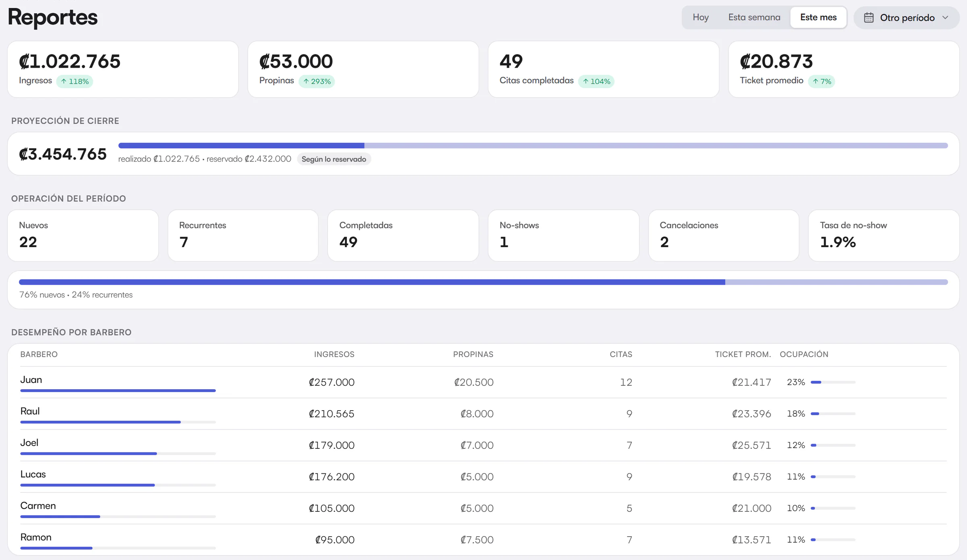Screen dimensions: 967x560
Task: Click the Ticket promedio 7% badge
Action: pos(822,81)
